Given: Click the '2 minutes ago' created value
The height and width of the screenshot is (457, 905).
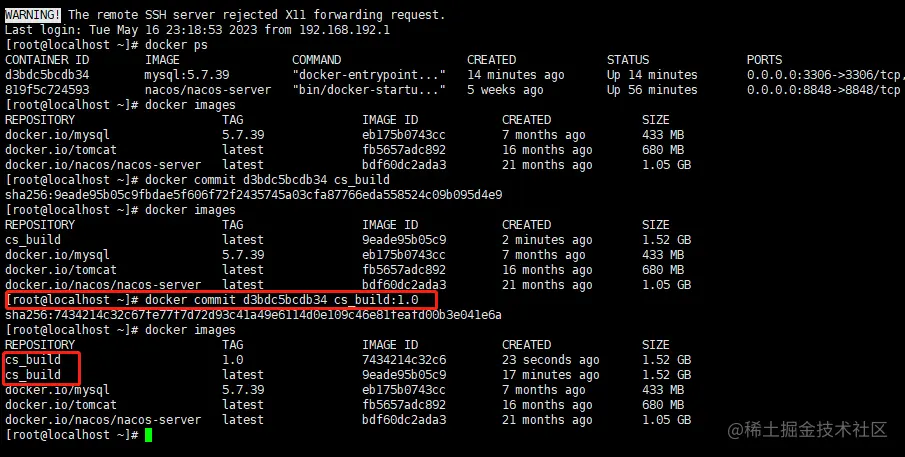Looking at the screenshot, I should tap(547, 240).
